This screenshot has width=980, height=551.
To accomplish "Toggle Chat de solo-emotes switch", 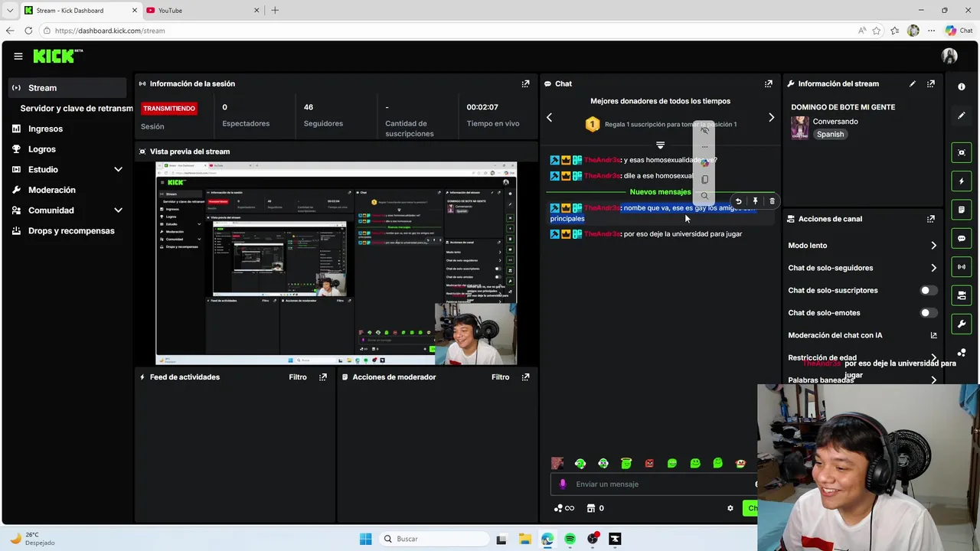I will (x=928, y=313).
